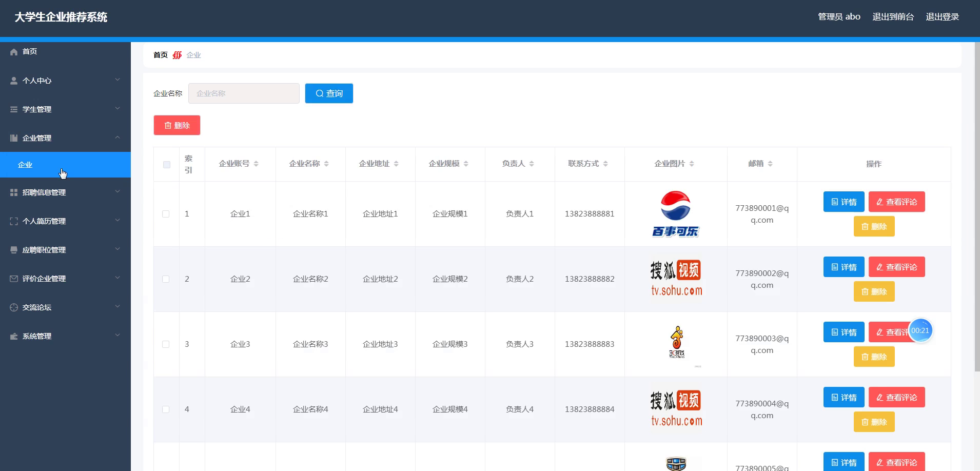Open the 首页 sidebar menu item
980x471 pixels.
tap(65, 51)
